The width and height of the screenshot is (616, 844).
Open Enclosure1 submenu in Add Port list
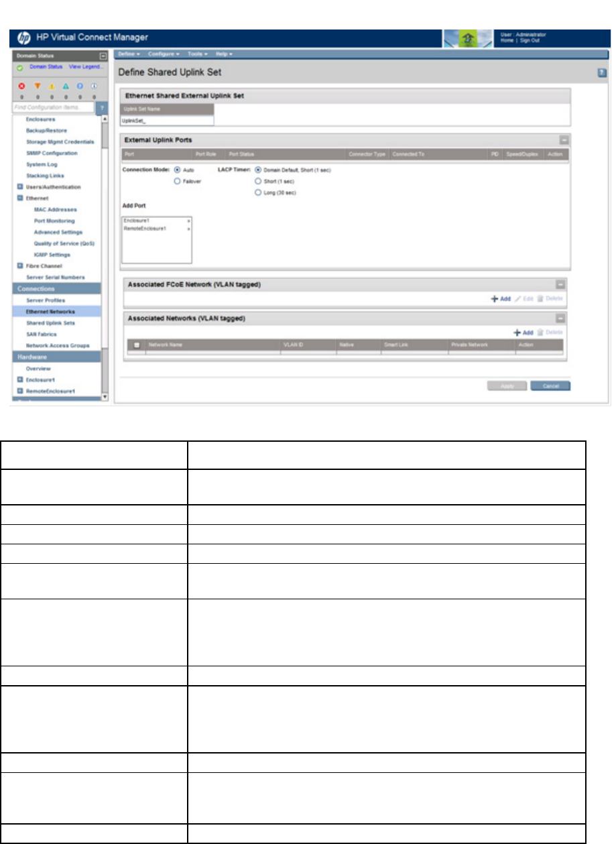(188, 221)
